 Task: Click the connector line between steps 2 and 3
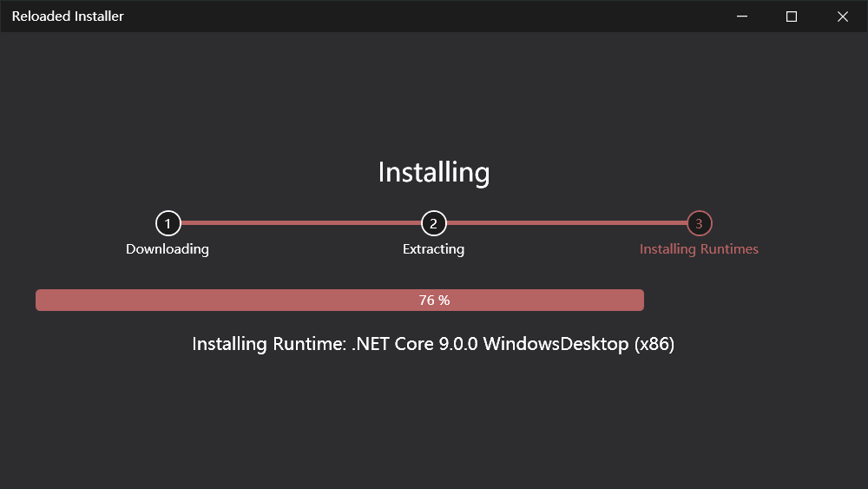click(567, 223)
